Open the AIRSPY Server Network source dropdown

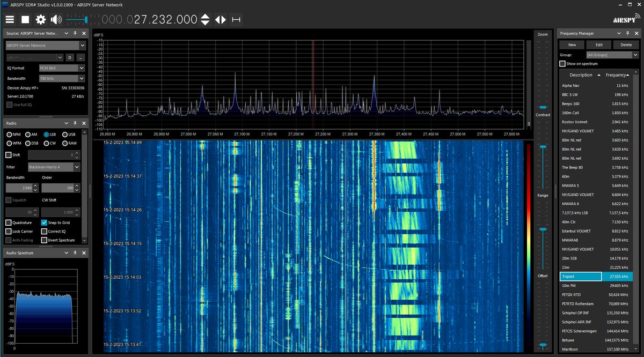(46, 46)
